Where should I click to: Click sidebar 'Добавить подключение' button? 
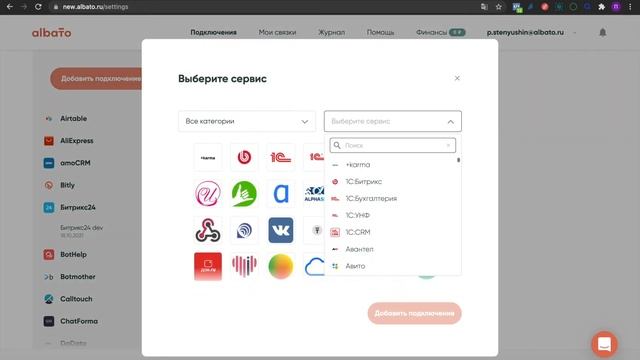(96, 78)
